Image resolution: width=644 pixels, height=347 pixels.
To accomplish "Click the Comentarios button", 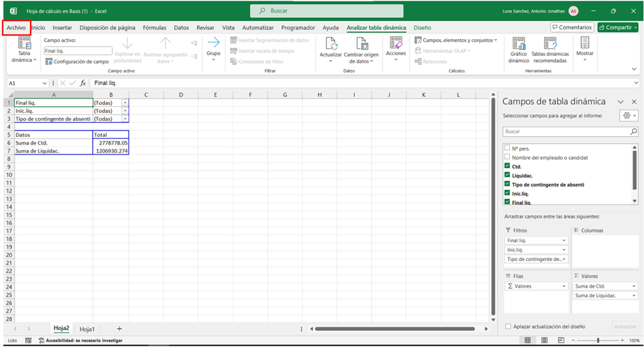I will [x=571, y=27].
